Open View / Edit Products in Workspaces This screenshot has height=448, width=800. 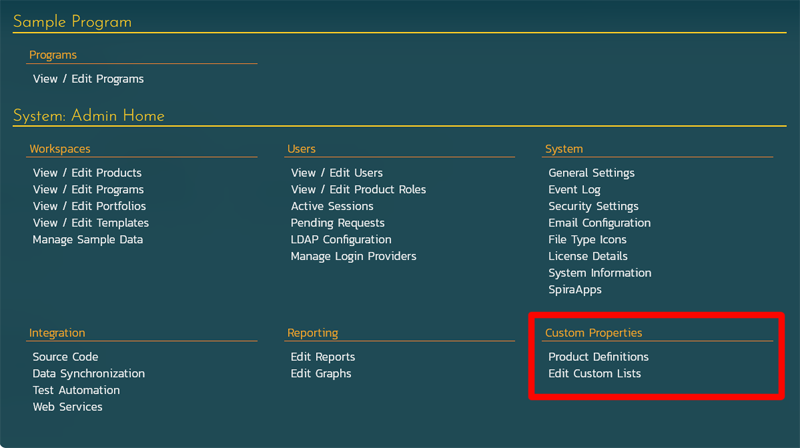(x=87, y=173)
